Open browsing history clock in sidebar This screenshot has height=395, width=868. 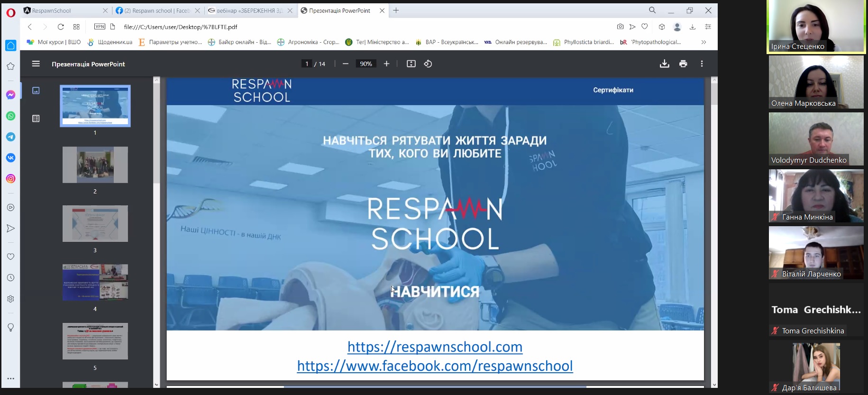point(10,278)
